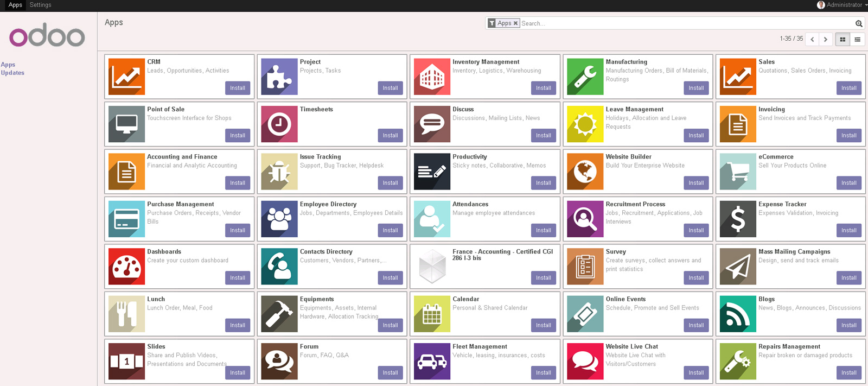Viewport: 868px width, 386px height.
Task: Select the Contacts Directory phone icon
Action: pos(279,267)
